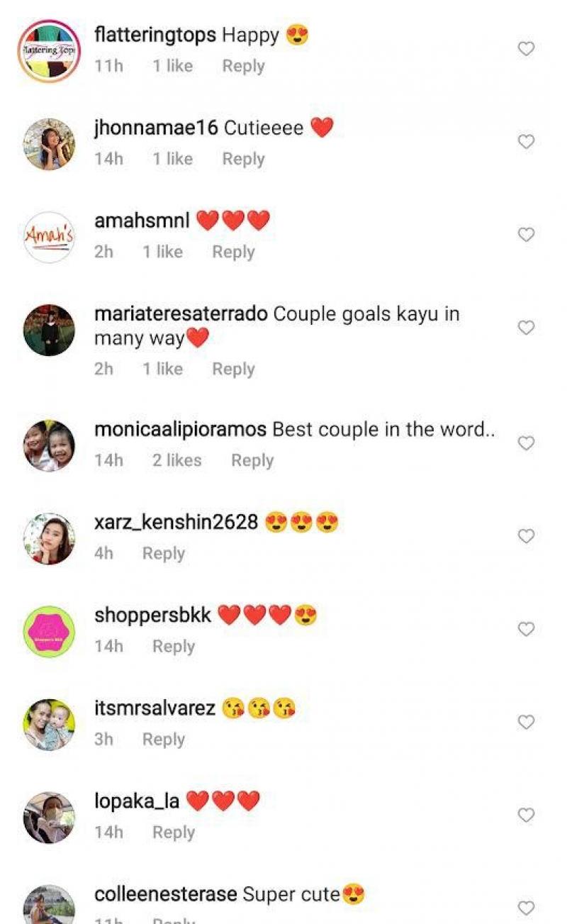
Task: Tap the heart next to jhonnamae16's comment
Action: coord(526,142)
